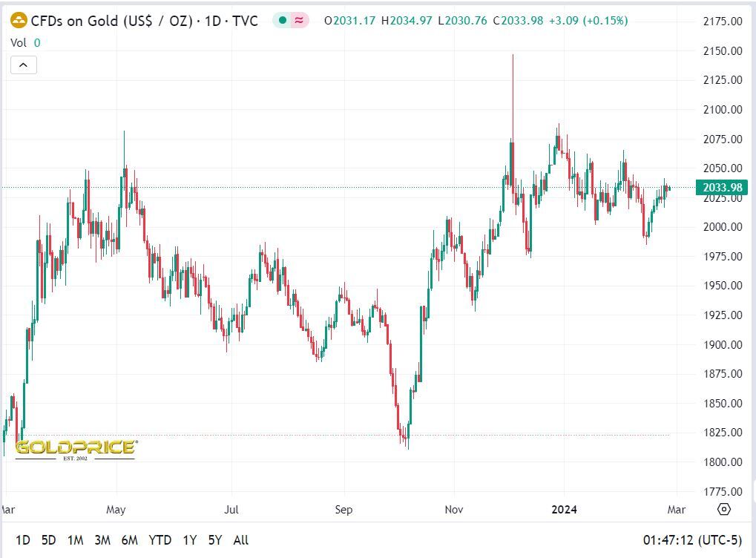Click the gold bars symbol logo icon
756x558 pixels.
[19, 21]
